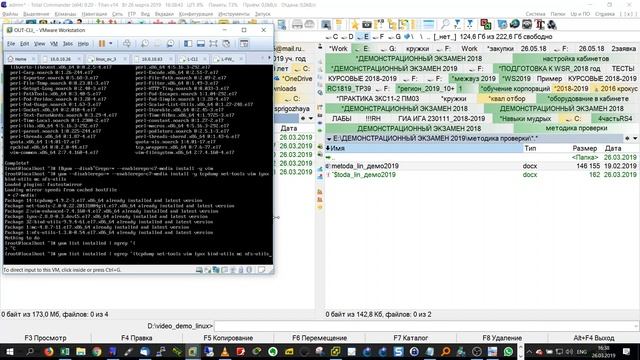Sort right panel by Размер column
Viewport: 640px width, 360px height.
tap(584, 148)
